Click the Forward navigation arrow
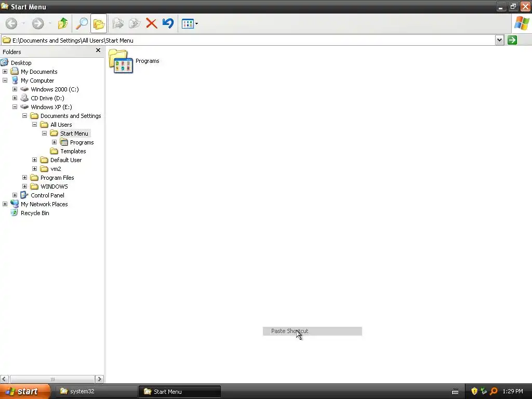The image size is (532, 399). pyautogui.click(x=37, y=23)
